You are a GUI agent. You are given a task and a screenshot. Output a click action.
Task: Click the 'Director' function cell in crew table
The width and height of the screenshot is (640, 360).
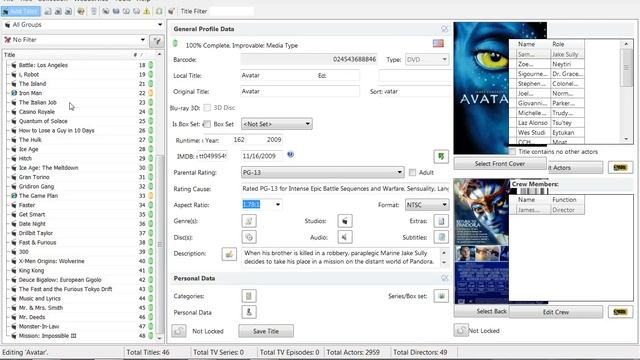point(567,210)
